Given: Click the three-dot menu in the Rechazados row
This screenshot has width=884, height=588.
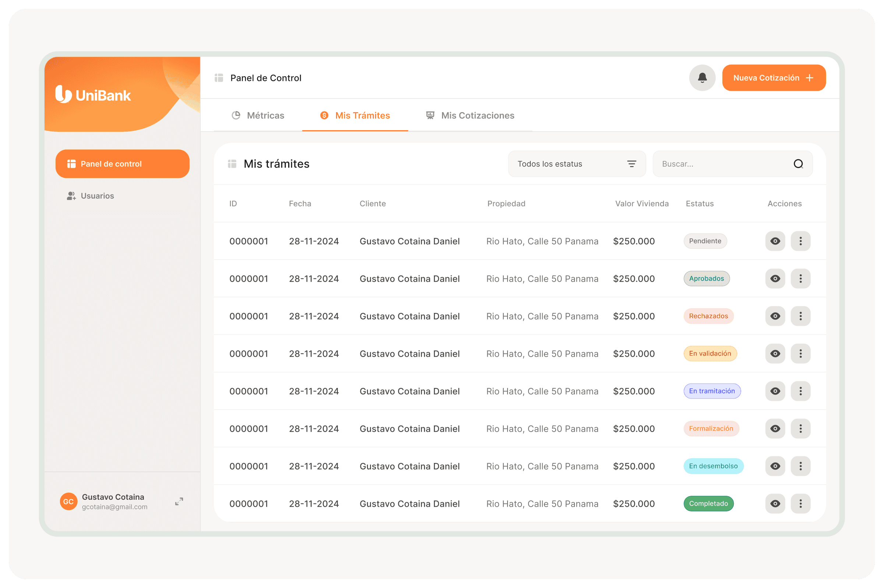Looking at the screenshot, I should pos(800,316).
